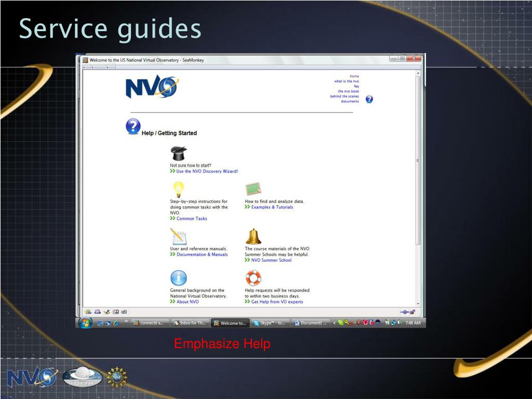Click the vertical scrollbar thumb
The image size is (532, 399).
coord(418,160)
